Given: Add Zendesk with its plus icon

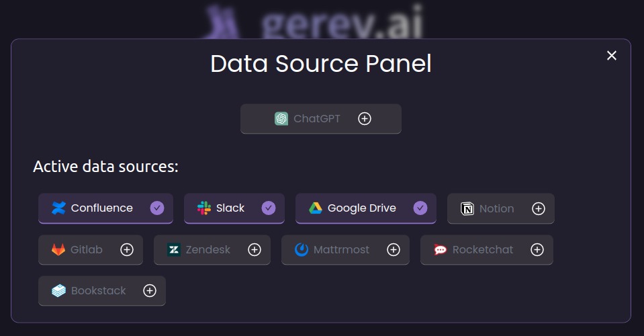Looking at the screenshot, I should click(x=255, y=250).
